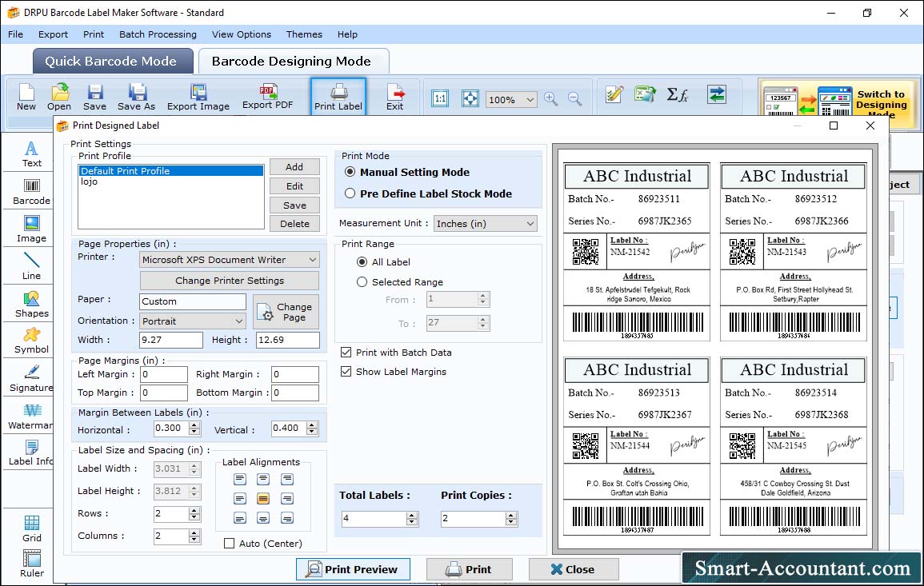Click the zoom out magnifier icon
The height and width of the screenshot is (586, 924).
pos(575,98)
